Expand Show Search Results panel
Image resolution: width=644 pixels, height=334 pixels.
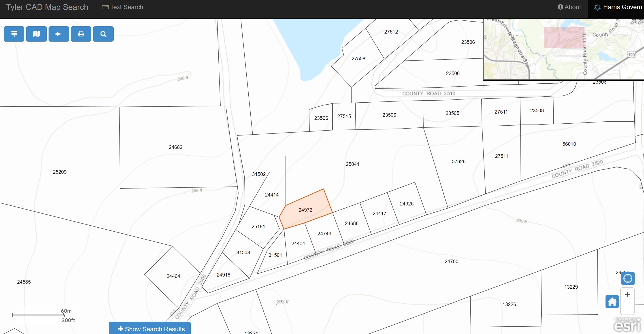pos(150,328)
